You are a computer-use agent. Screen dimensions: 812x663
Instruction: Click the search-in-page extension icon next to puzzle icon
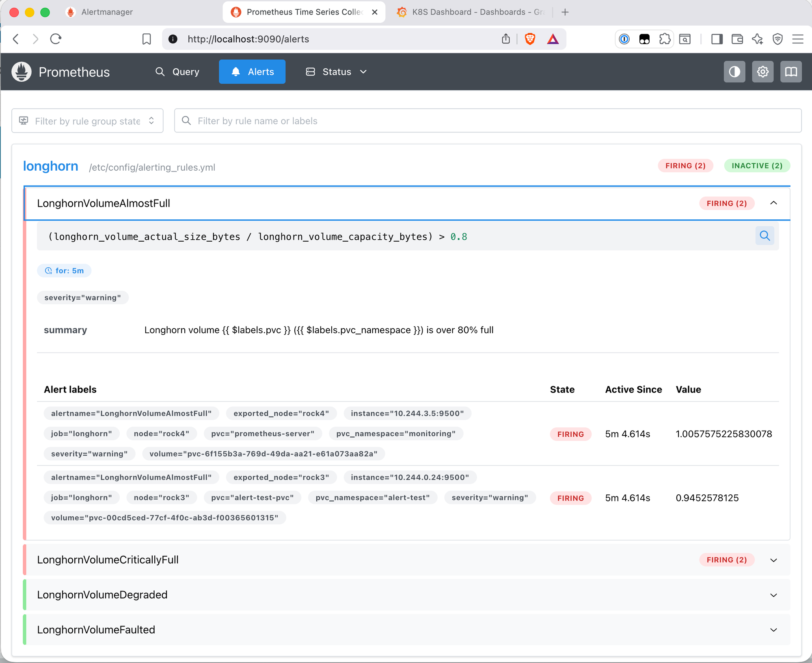tap(685, 39)
